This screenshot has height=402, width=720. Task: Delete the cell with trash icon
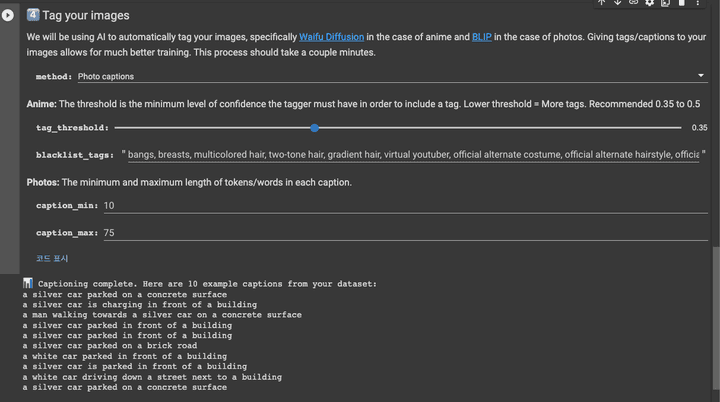682,3
